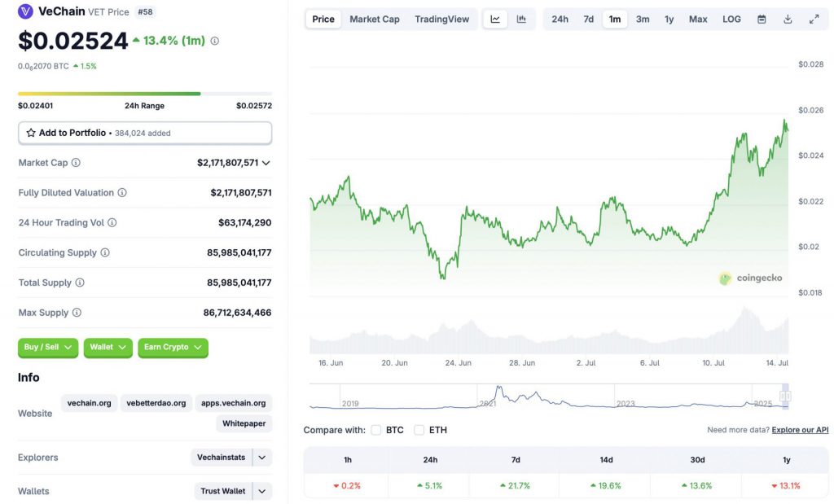Open the calendar date range picker
The width and height of the screenshot is (834, 504).
click(762, 20)
